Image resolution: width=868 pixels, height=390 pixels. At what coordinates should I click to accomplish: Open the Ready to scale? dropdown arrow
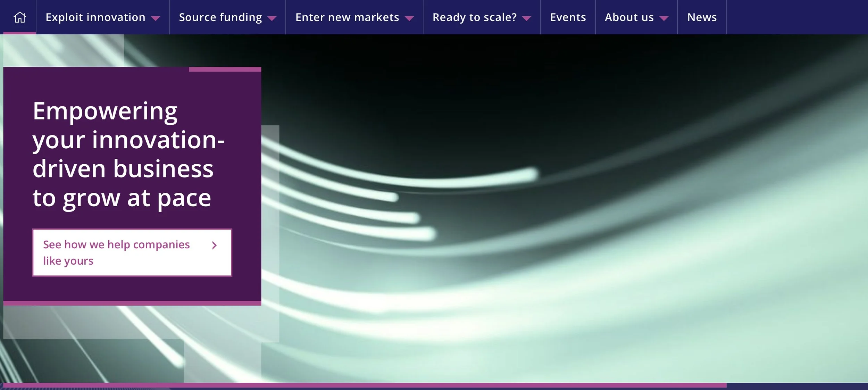click(x=526, y=18)
